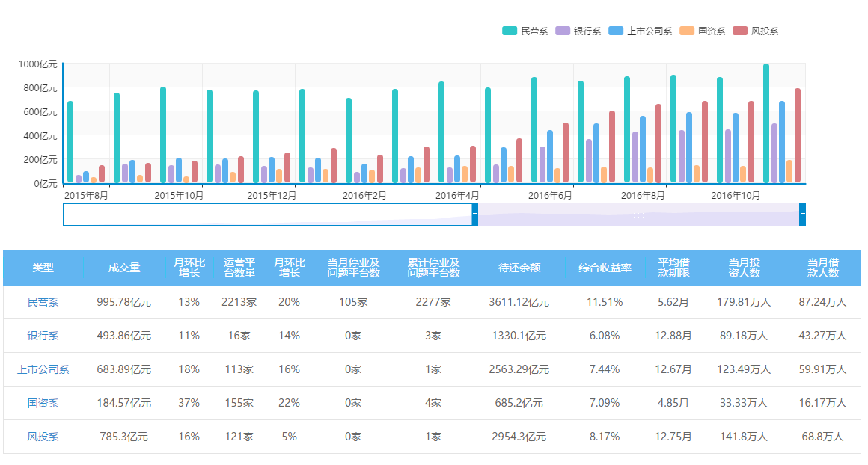This screenshot has height=465, width=868.
Task: Open the 上市公司系 table row link
Action: pyautogui.click(x=43, y=369)
